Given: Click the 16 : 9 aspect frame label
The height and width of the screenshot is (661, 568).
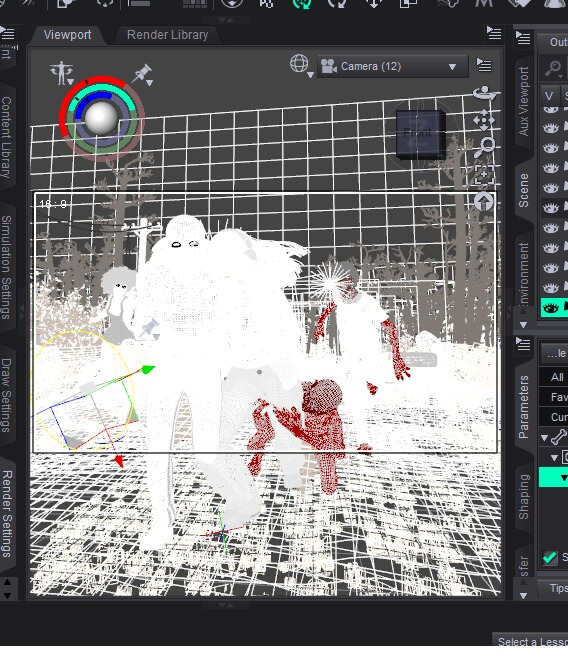Looking at the screenshot, I should (53, 204).
